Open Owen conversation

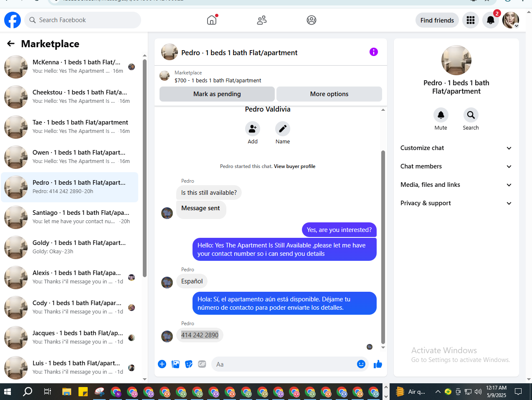coord(70,157)
